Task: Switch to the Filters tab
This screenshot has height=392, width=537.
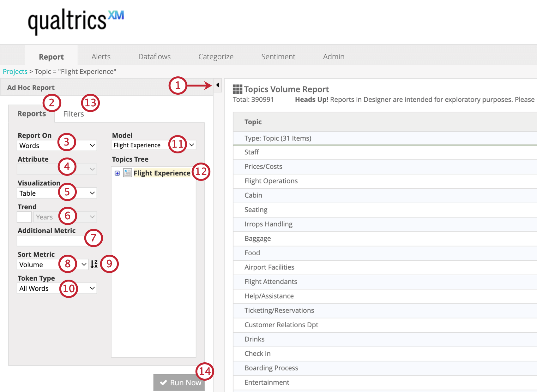Action: tap(73, 114)
